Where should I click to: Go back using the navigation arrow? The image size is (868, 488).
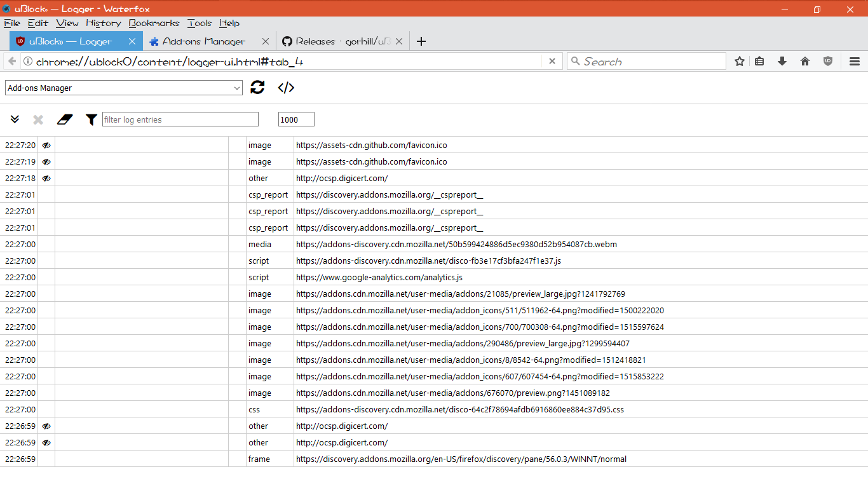click(11, 61)
